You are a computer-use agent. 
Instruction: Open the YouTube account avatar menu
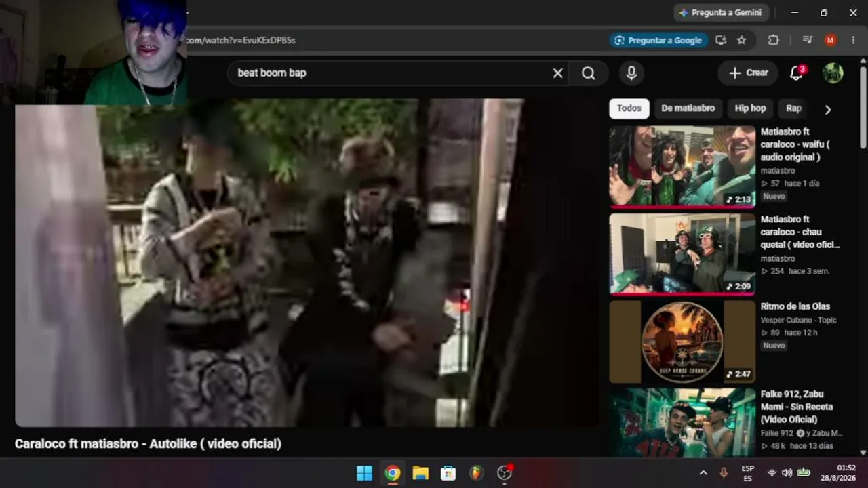833,73
